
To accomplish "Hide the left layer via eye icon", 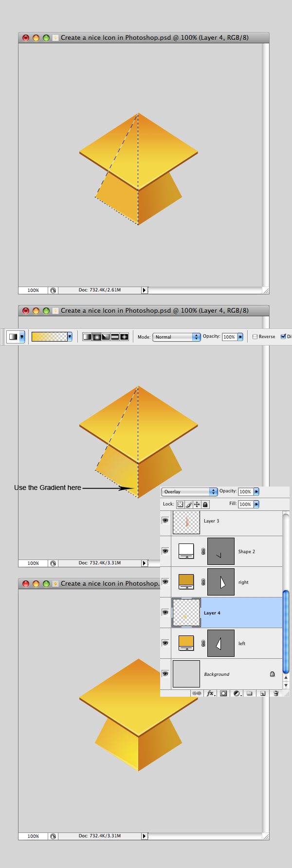I will pos(165,643).
